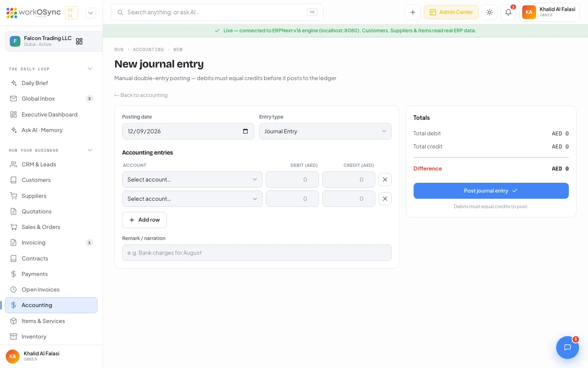
Task: Open Invoicing in sidebar
Action: (x=51, y=242)
